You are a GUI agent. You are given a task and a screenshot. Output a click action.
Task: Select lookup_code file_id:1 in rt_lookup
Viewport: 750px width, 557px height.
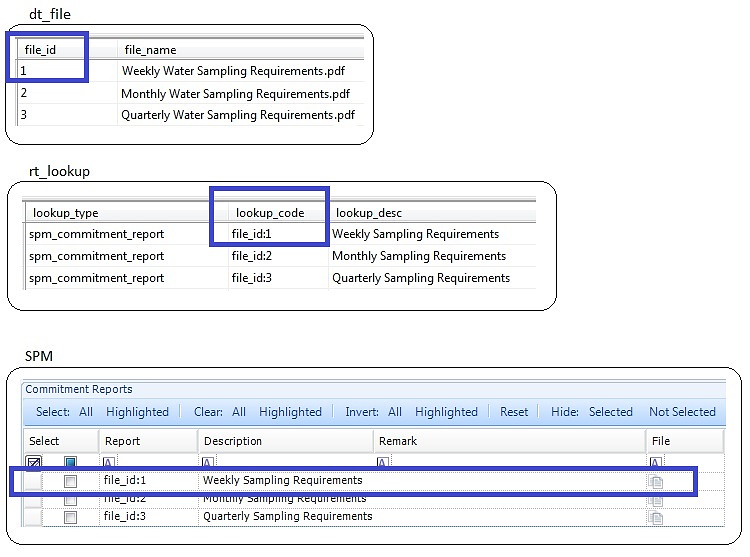(252, 234)
